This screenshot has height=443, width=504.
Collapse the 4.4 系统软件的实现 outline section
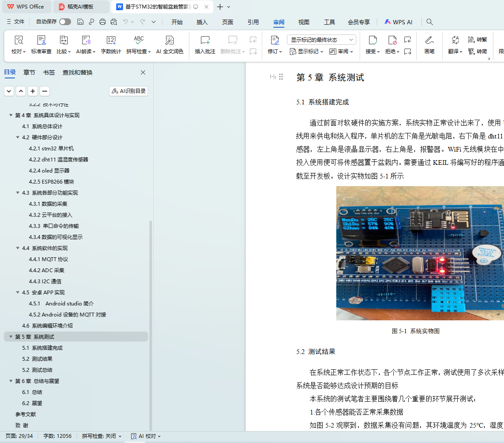pos(18,248)
